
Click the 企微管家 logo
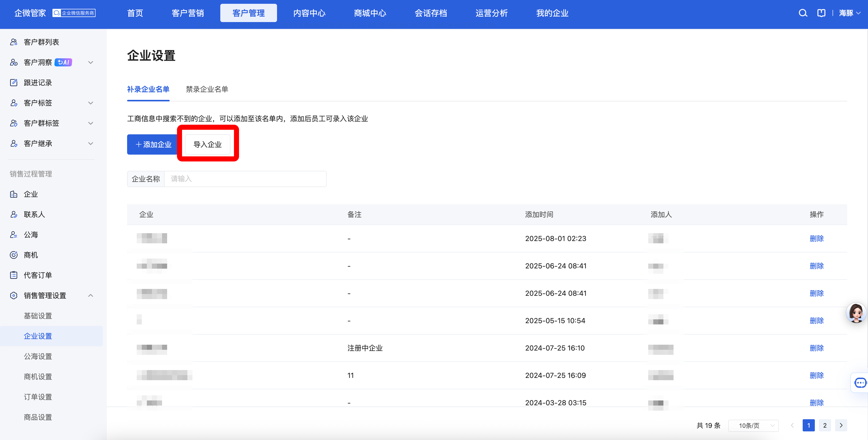click(x=30, y=13)
